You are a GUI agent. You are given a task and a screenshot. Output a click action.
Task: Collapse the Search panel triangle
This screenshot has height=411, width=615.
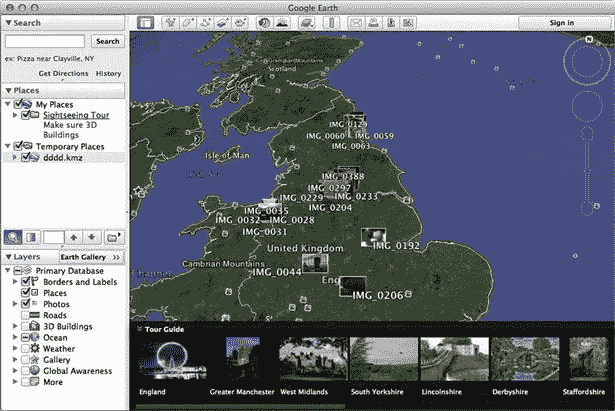click(8, 23)
